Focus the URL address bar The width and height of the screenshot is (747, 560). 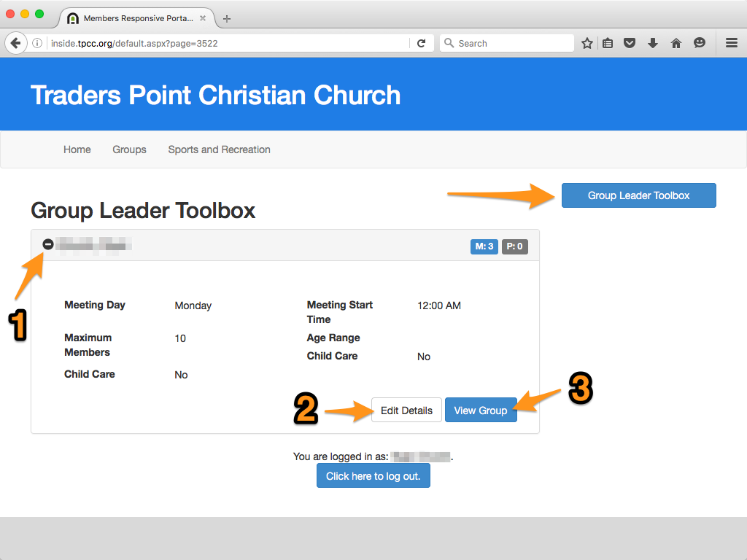pyautogui.click(x=228, y=43)
